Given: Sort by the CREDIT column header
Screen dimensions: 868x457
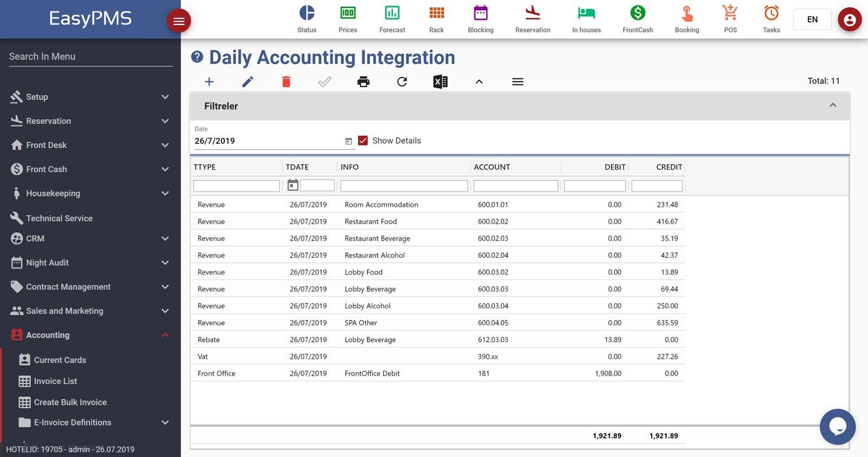Looking at the screenshot, I should 668,167.
